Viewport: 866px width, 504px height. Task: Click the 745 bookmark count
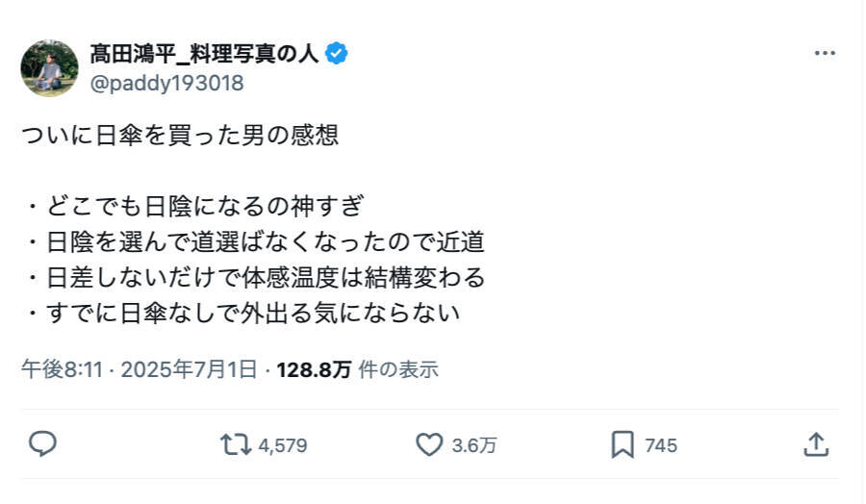point(661,445)
